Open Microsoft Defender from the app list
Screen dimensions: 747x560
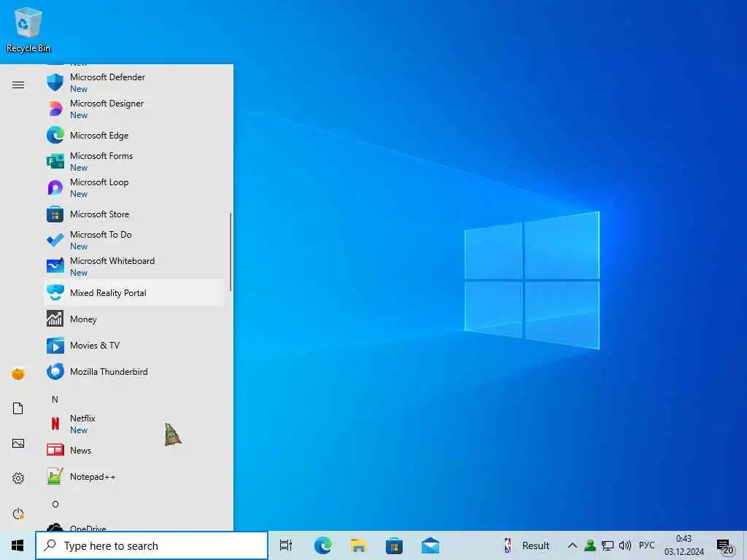[135, 83]
